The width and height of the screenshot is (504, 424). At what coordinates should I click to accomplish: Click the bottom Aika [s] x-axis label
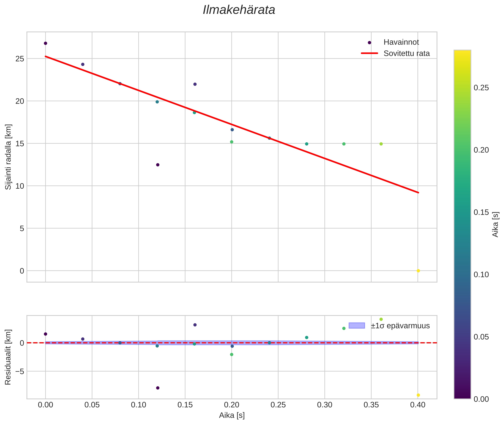(x=232, y=415)
